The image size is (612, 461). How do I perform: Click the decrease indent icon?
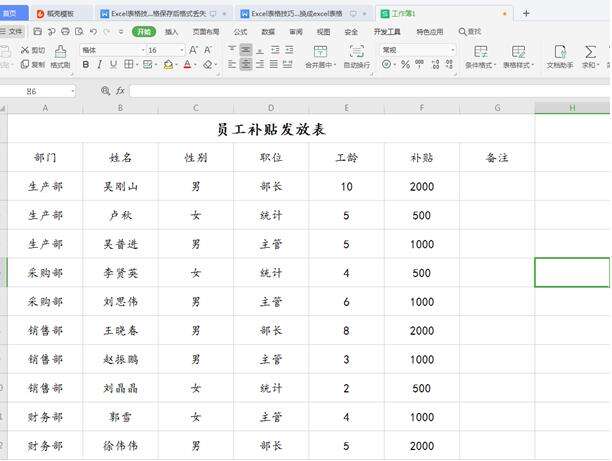pos(275,50)
